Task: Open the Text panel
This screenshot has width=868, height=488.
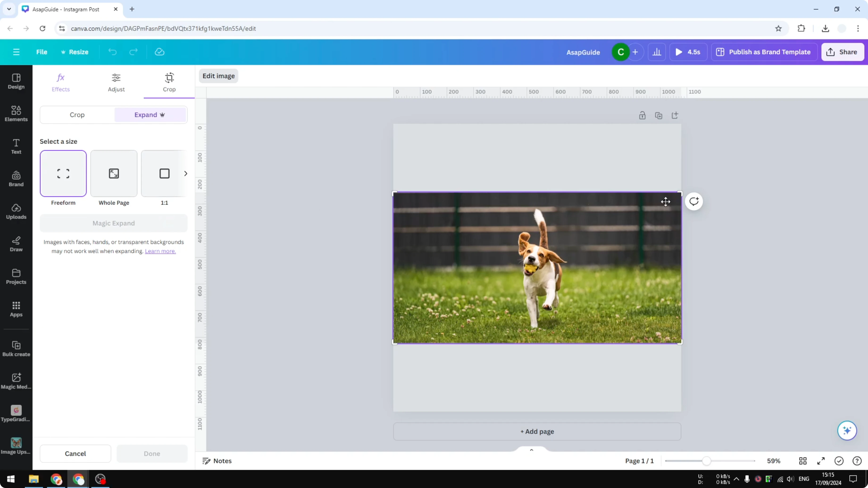Action: (16, 146)
